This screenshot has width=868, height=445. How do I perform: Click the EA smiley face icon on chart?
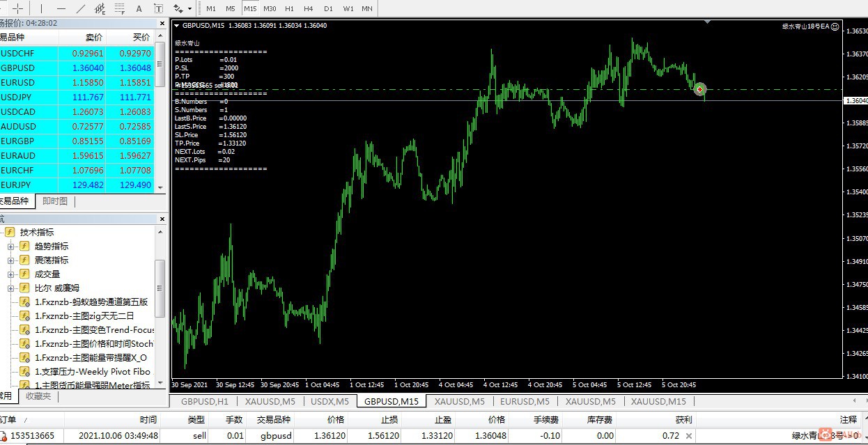835,26
